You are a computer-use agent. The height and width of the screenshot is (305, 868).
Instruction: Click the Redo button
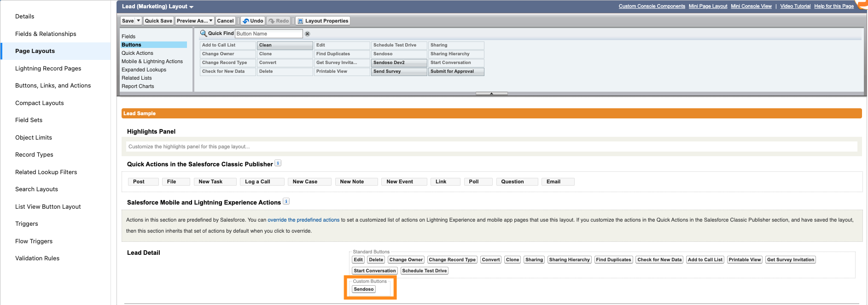(279, 21)
